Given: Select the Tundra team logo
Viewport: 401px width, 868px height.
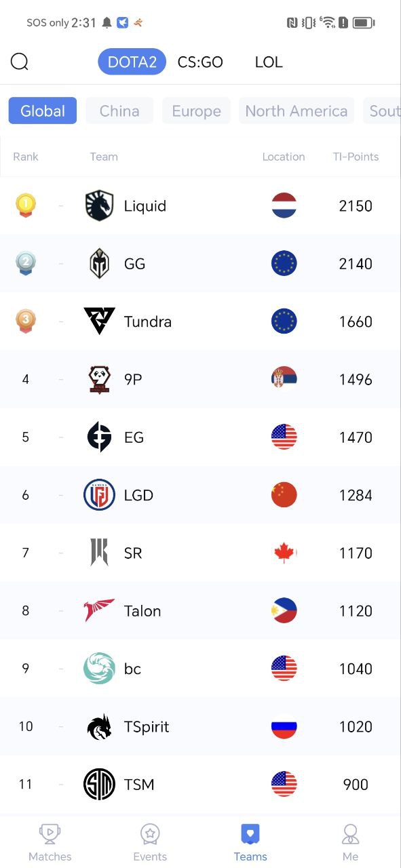Looking at the screenshot, I should pos(99,321).
